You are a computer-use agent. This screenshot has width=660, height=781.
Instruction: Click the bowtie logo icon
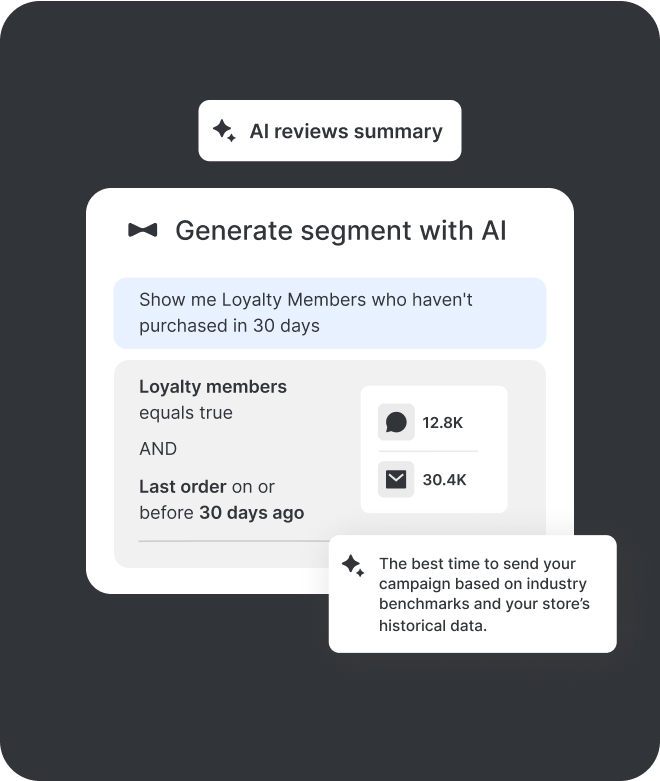click(x=143, y=231)
